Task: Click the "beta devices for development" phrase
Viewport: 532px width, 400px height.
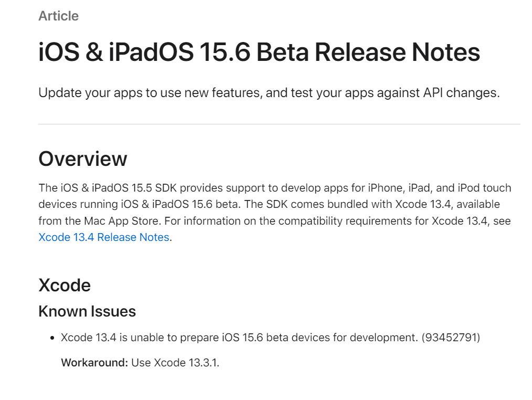Action: coord(342,338)
